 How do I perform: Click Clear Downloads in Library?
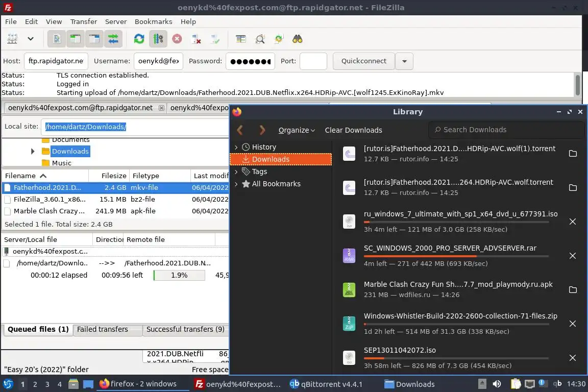coord(353,130)
